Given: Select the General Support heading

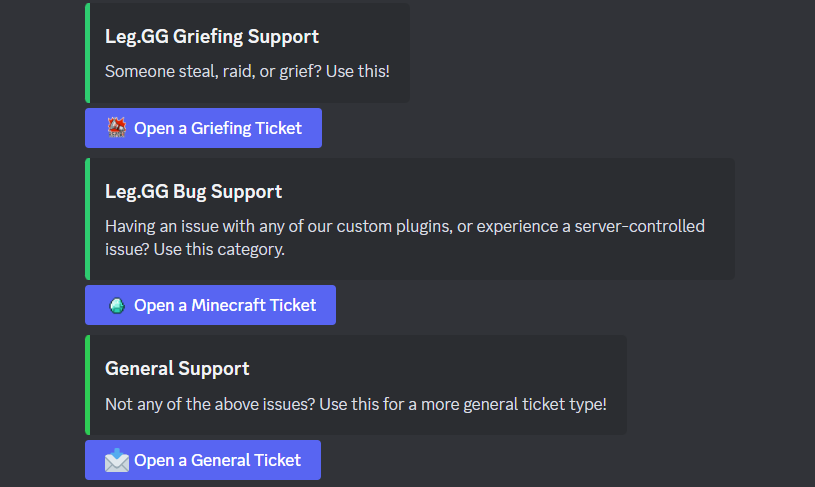Looking at the screenshot, I should coord(177,368).
